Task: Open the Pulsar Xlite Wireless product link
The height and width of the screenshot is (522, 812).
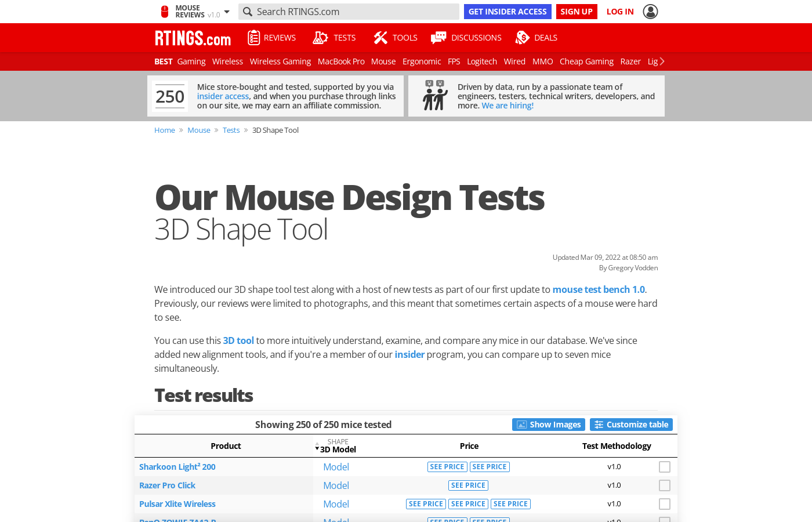Action: tap(177, 504)
